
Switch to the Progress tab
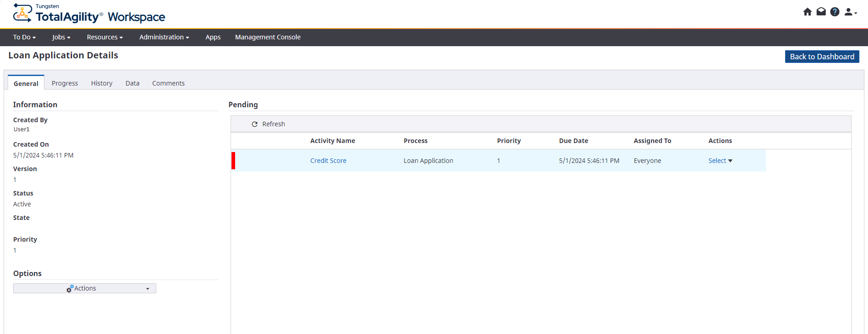click(65, 83)
